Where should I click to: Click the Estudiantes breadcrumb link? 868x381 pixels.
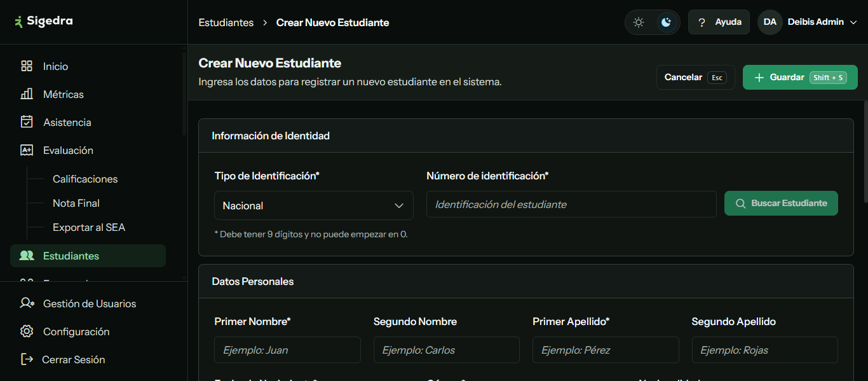[226, 22]
